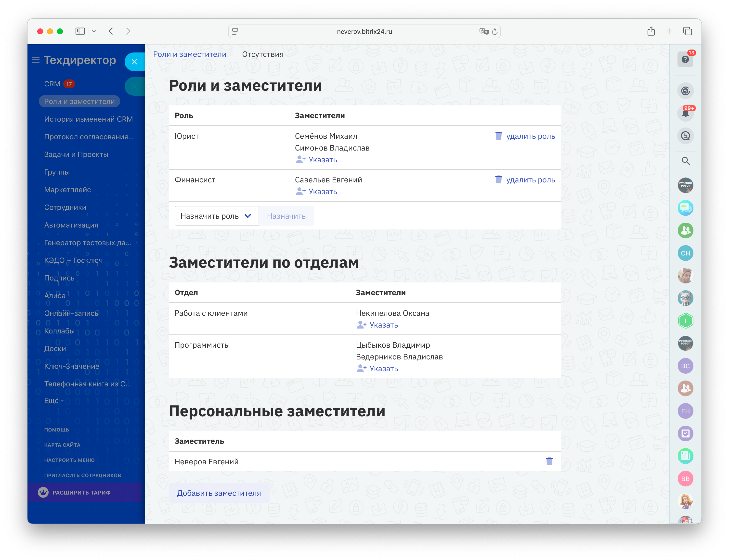This screenshot has height=560, width=729.
Task: Click hamburger menu icon beside Техдиректор
Action: pyautogui.click(x=35, y=60)
